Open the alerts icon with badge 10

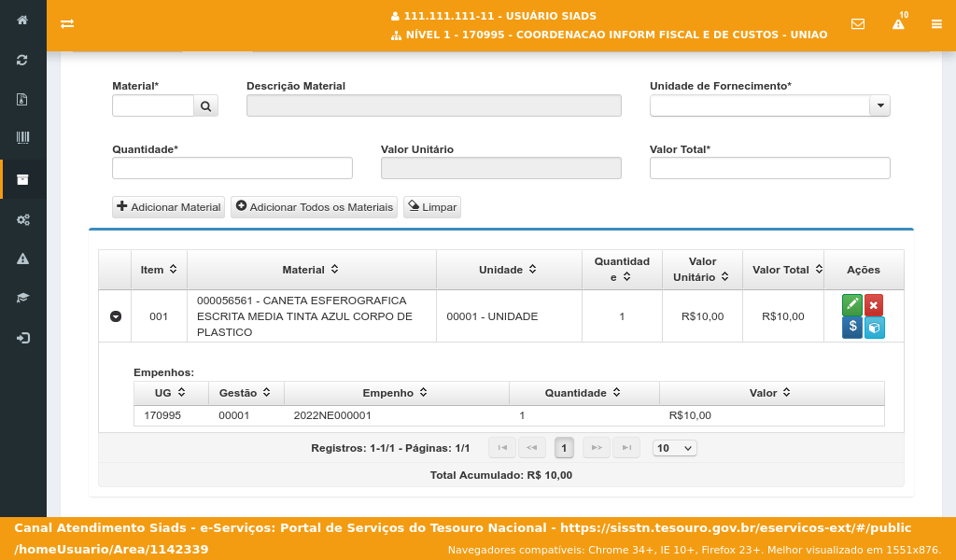899,23
